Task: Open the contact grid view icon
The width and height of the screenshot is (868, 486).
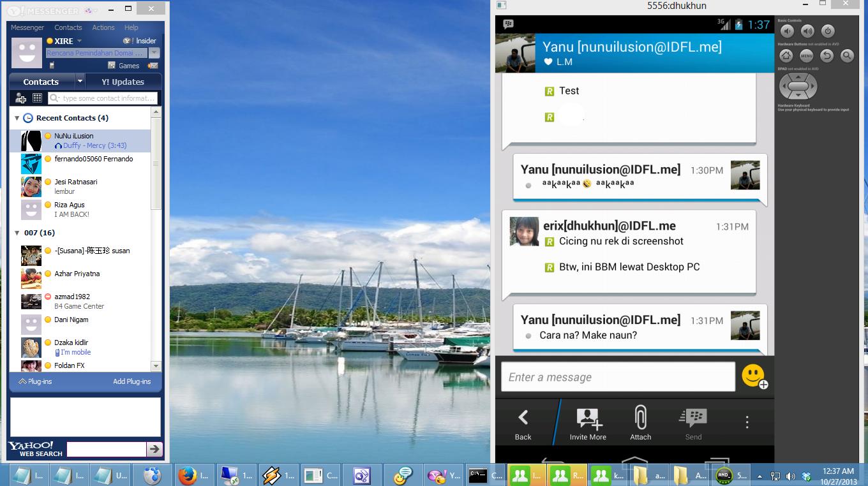Action: click(x=37, y=98)
